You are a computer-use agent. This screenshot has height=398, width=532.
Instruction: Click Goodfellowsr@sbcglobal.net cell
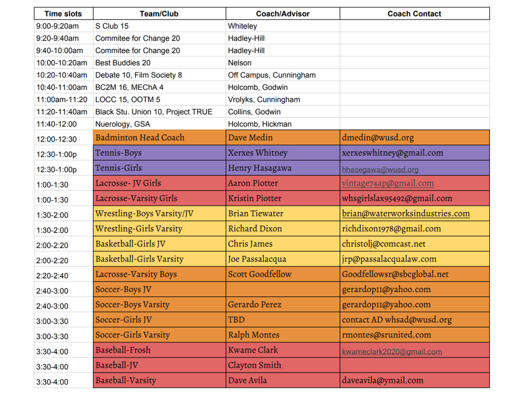tap(415, 275)
